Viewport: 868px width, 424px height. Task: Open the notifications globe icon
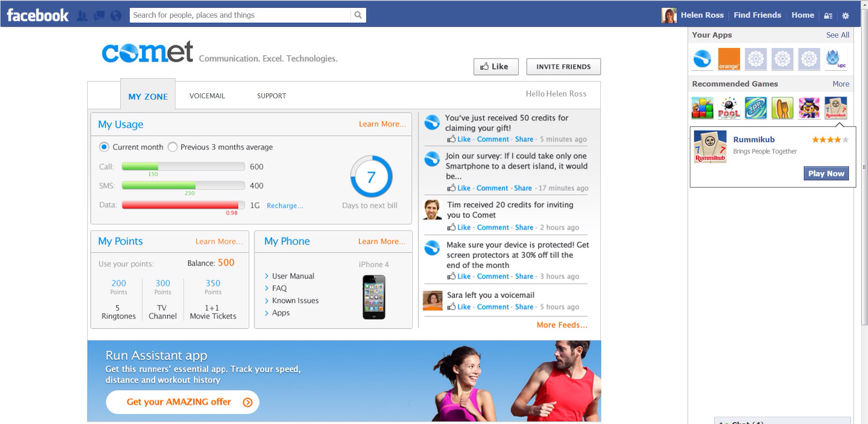(116, 16)
